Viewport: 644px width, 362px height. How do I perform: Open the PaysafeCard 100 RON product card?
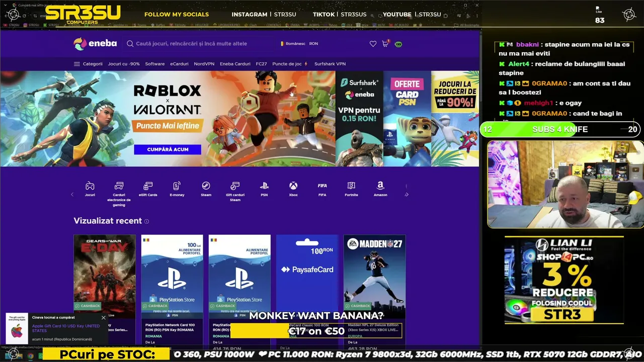pos(307,291)
